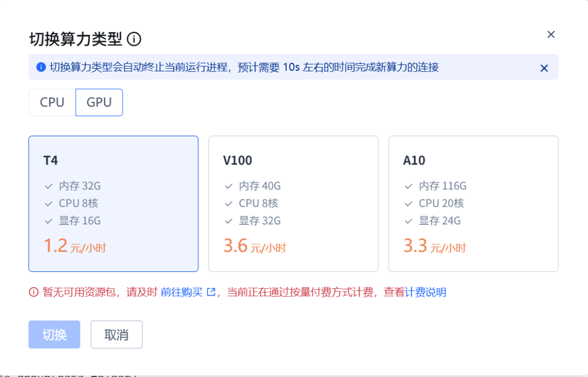The image size is (588, 377).
Task: Click the checkmark beside T4 内存 32G
Action: 48,186
